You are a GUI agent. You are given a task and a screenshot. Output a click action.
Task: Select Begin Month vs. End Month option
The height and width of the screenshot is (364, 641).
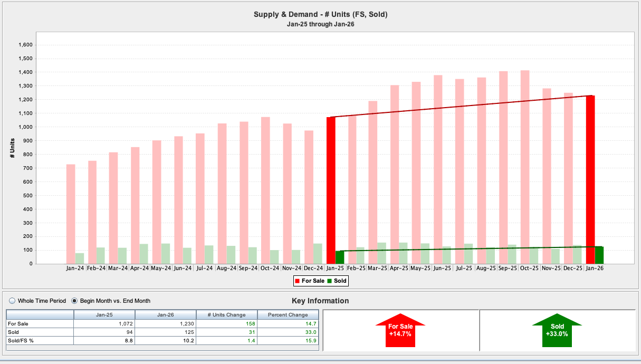[x=74, y=301]
